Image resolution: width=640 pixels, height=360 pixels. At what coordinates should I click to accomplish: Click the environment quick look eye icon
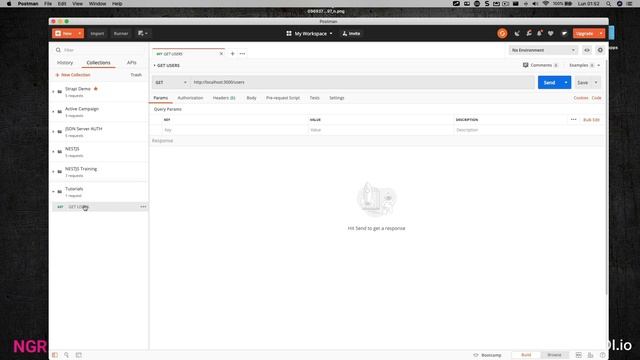click(587, 50)
